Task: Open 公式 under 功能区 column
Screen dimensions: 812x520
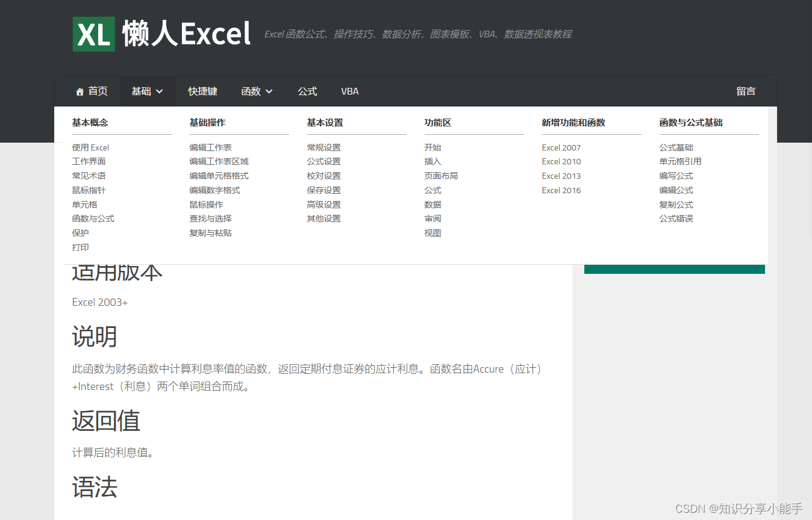Action: tap(433, 190)
